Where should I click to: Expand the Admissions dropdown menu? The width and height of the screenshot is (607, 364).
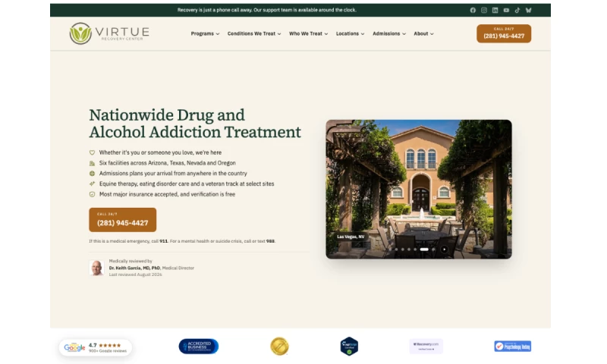pos(389,33)
